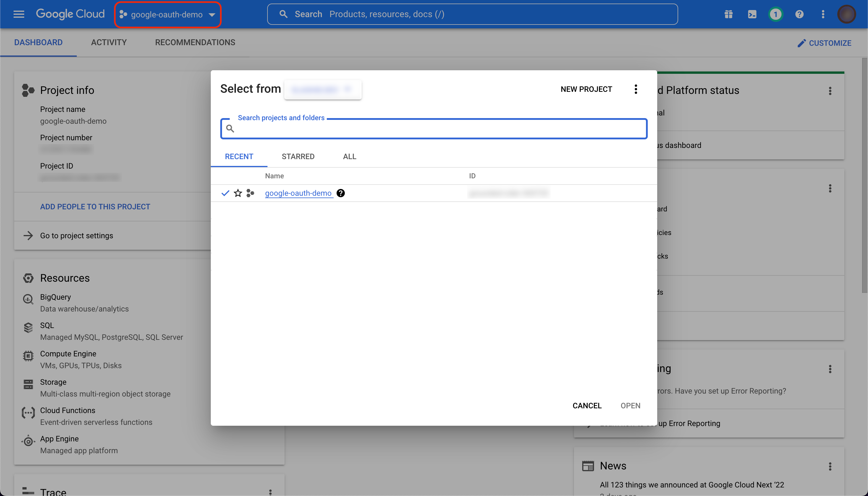
Task: Star the google-oauth-demo project
Action: tap(237, 193)
